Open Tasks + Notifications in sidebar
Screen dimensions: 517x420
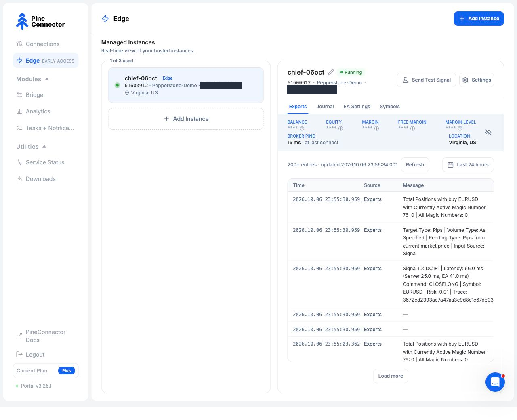(46, 128)
